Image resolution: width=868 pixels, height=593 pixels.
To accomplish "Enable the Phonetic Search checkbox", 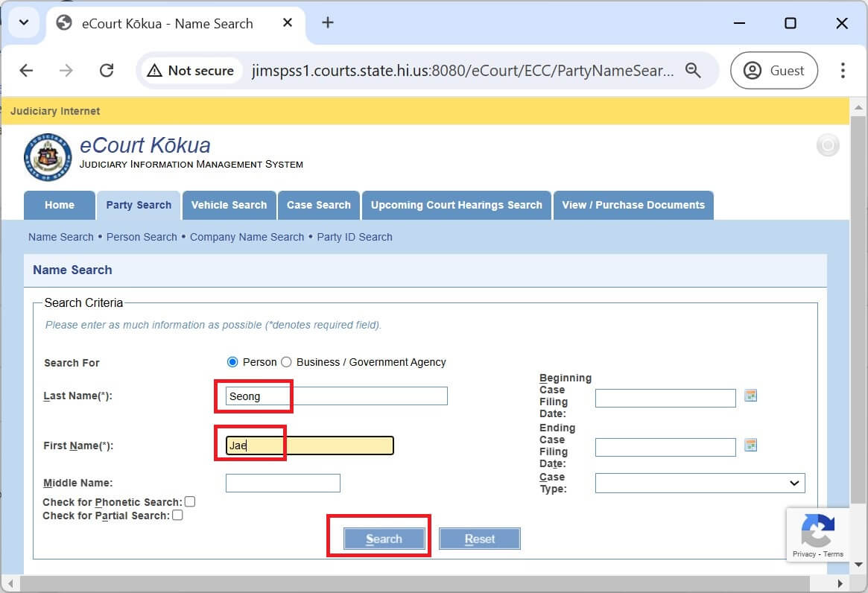I will coord(190,501).
